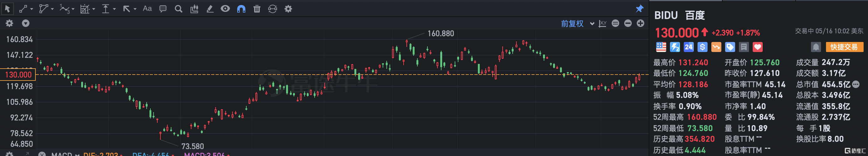Click the orange downtrend short-selling icon
Viewport: 868px width, 156px height.
tap(716, 47)
